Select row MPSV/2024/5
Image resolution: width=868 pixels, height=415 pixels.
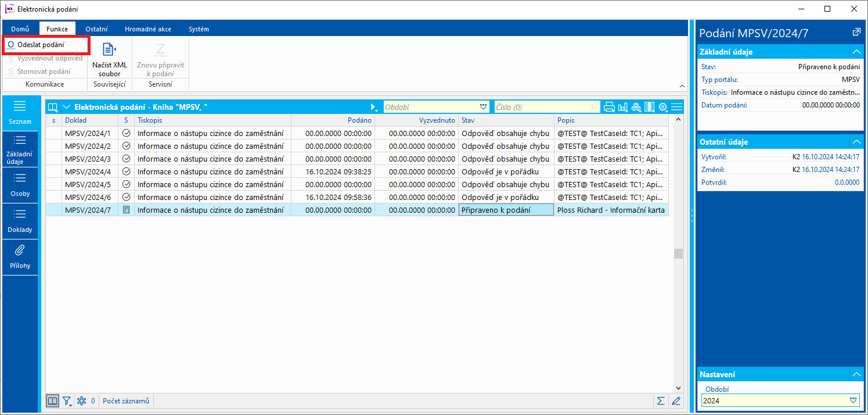click(357, 184)
